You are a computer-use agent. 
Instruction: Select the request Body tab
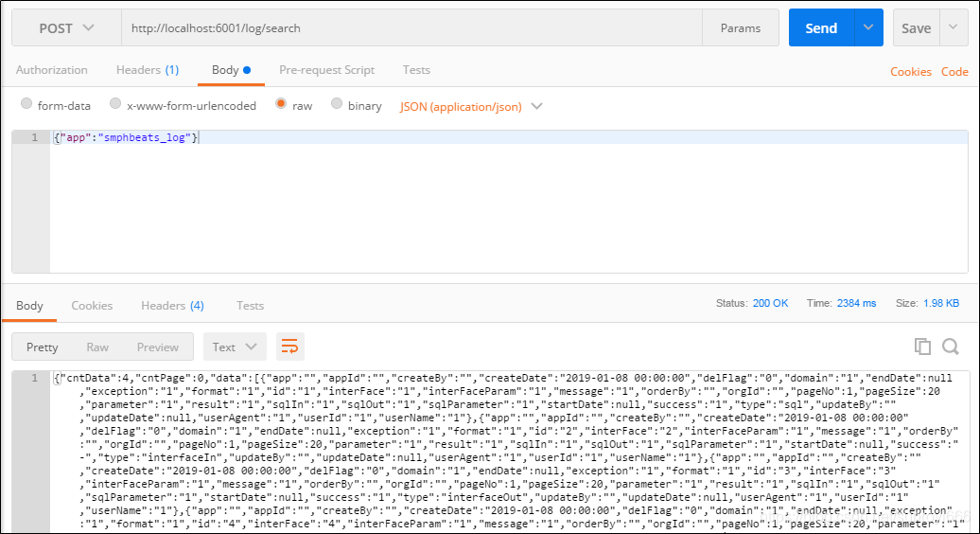coord(231,70)
